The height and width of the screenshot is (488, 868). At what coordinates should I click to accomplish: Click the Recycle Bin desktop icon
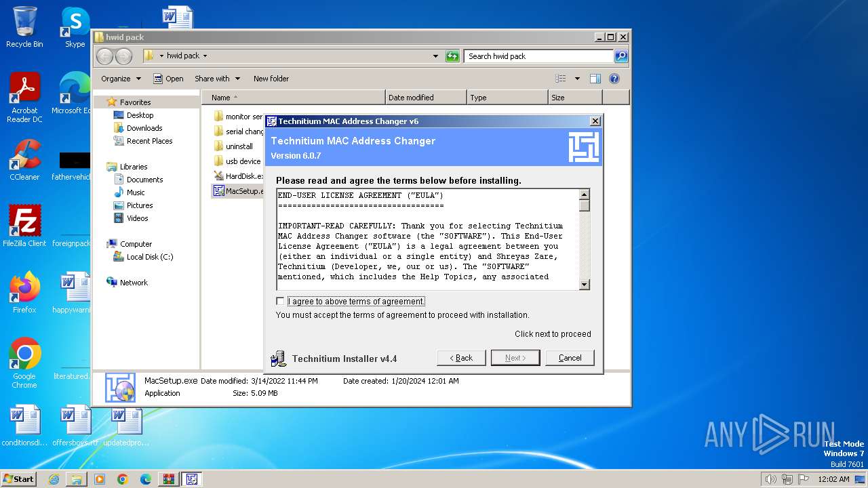click(x=24, y=27)
